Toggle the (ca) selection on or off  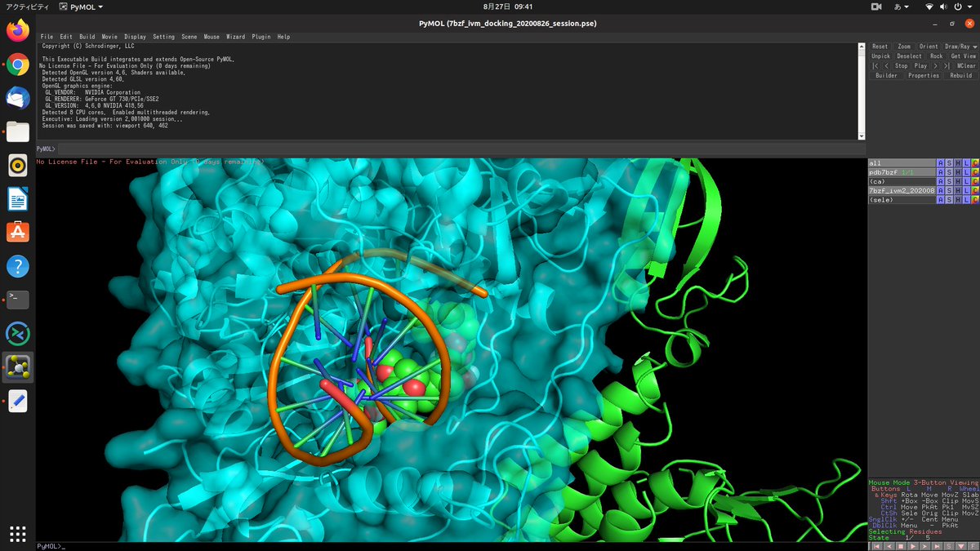click(x=902, y=181)
